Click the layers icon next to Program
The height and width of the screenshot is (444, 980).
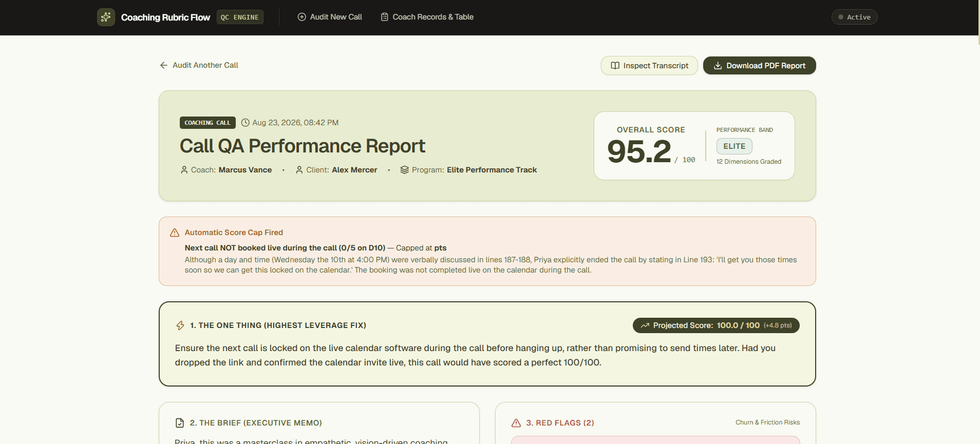(x=405, y=170)
